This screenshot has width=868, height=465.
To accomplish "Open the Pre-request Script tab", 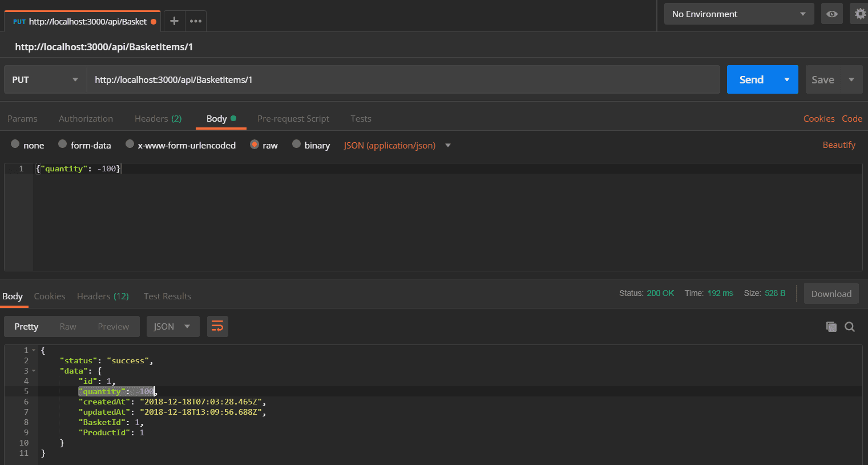I will [293, 118].
